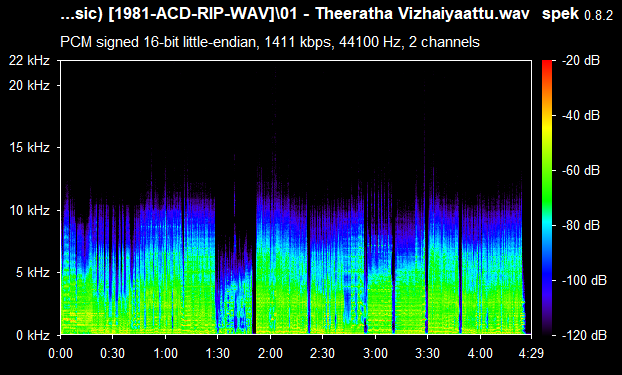
Task: Click the 5 kHz frequency label
Action: (x=33, y=273)
